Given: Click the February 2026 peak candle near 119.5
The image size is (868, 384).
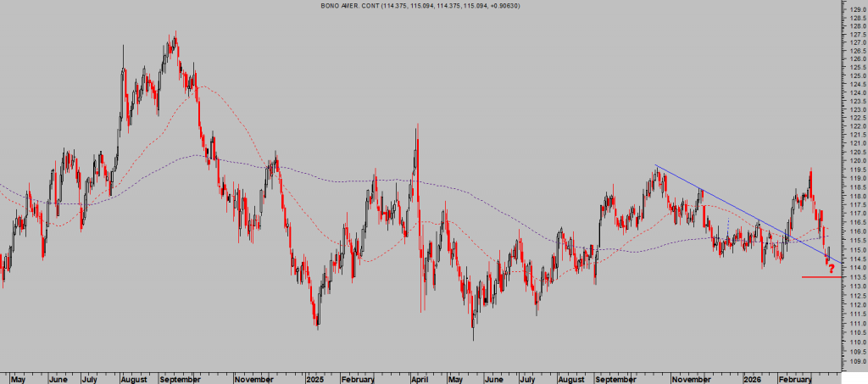Looking at the screenshot, I should [810, 170].
